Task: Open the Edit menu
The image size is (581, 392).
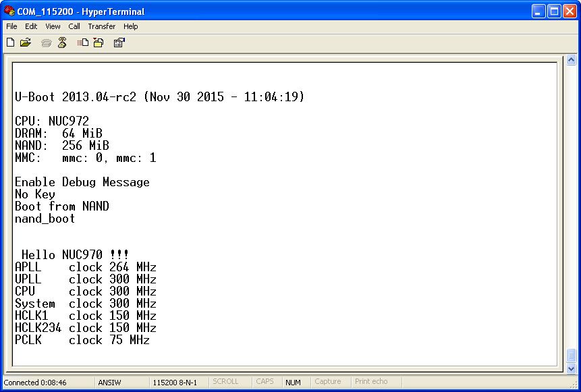Action: click(x=31, y=26)
